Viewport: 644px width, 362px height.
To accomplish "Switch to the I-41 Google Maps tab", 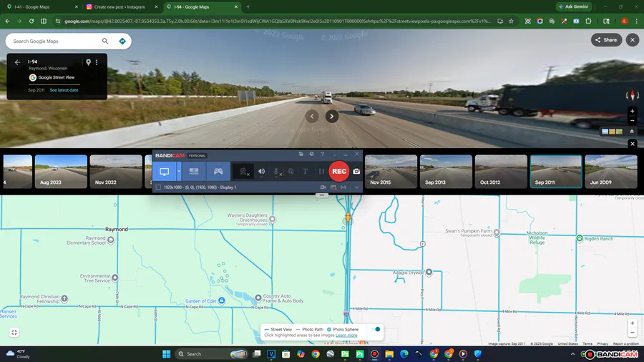I will [41, 7].
